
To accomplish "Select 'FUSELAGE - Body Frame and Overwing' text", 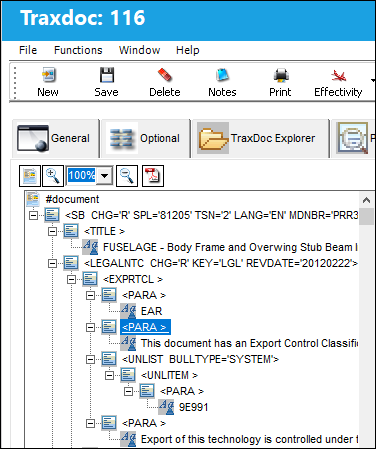I will click(230, 247).
